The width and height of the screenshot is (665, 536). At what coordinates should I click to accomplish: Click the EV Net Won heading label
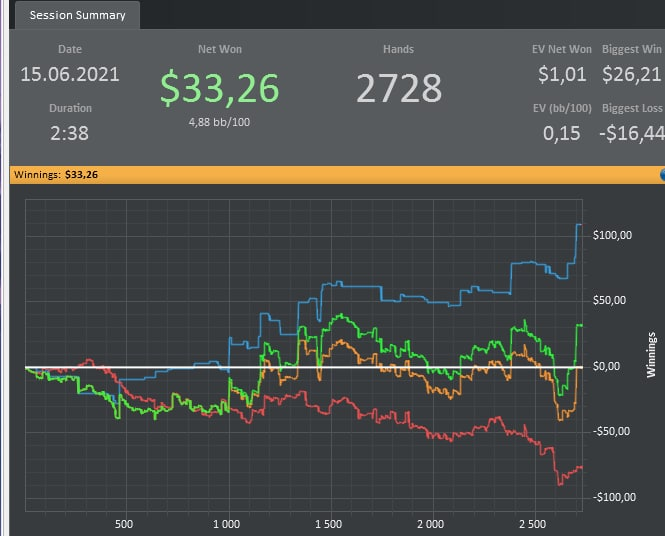[x=562, y=49]
